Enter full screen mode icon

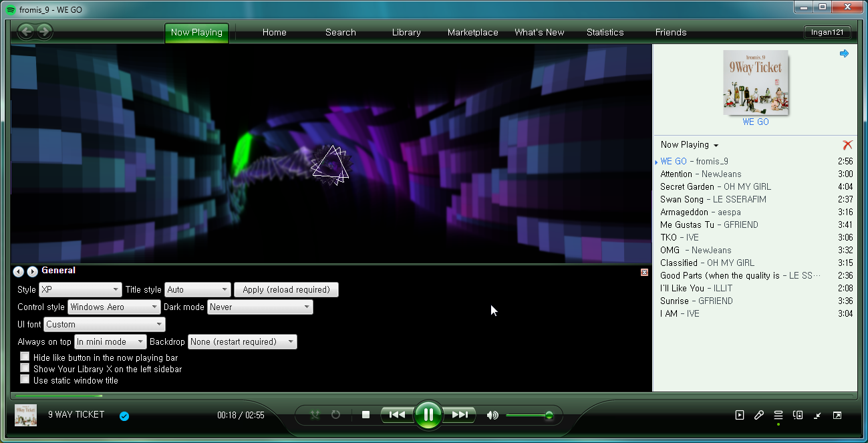(x=837, y=415)
